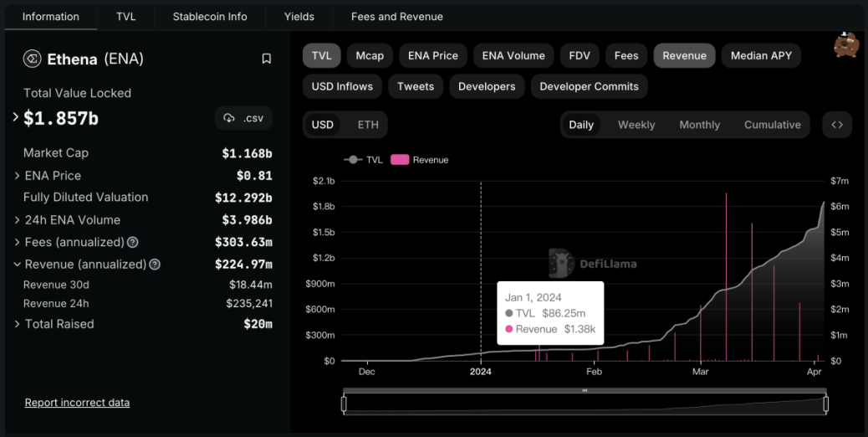The width and height of the screenshot is (868, 437).
Task: Click the help icon beside Fees (annualized)
Action: tap(132, 242)
